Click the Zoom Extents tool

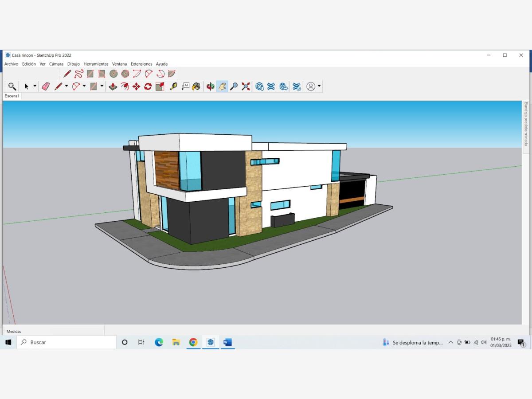coord(246,86)
